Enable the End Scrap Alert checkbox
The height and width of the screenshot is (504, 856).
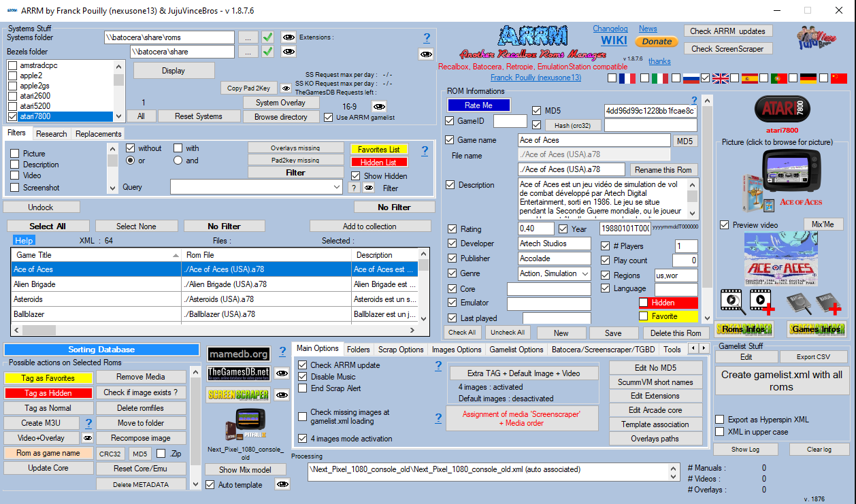(303, 388)
